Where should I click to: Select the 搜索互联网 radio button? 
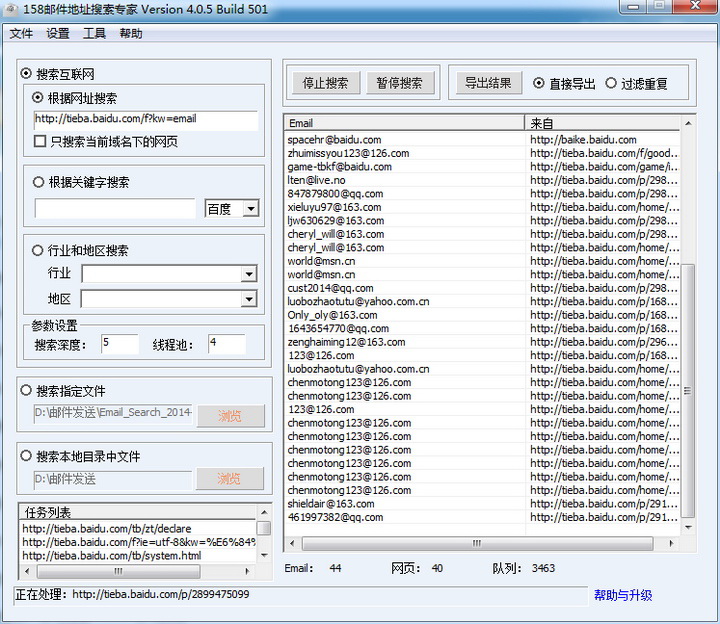27,73
